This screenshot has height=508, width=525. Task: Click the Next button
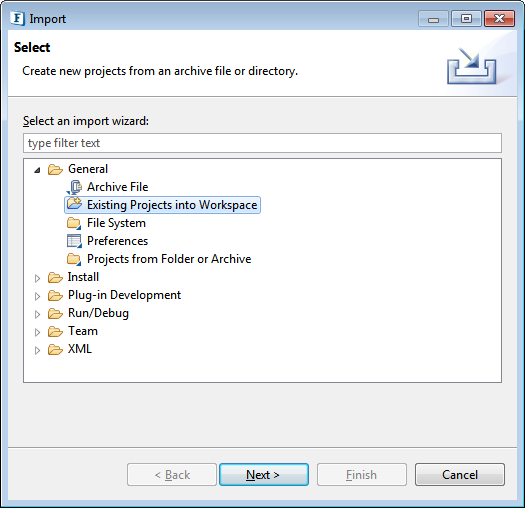pyautogui.click(x=264, y=475)
